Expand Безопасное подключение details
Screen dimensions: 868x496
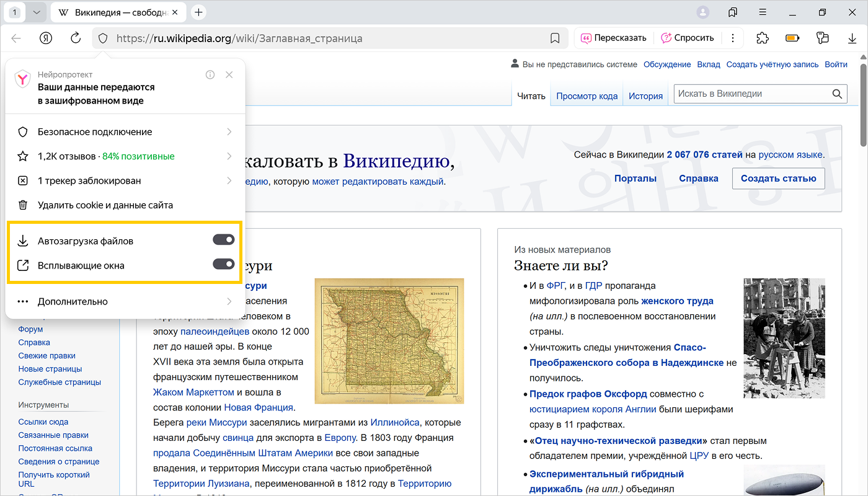pos(124,132)
